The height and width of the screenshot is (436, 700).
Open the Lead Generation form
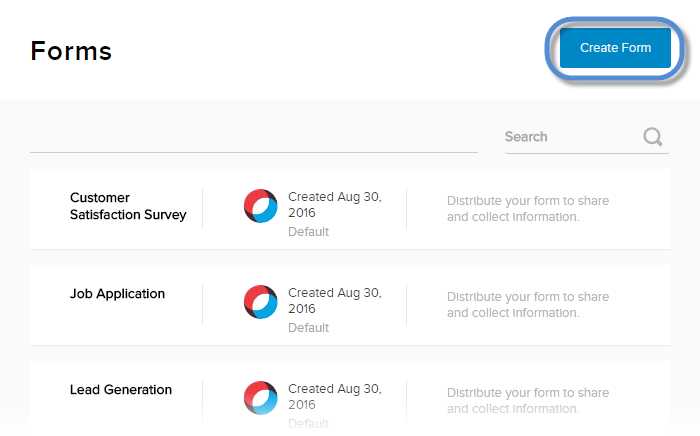pos(120,390)
